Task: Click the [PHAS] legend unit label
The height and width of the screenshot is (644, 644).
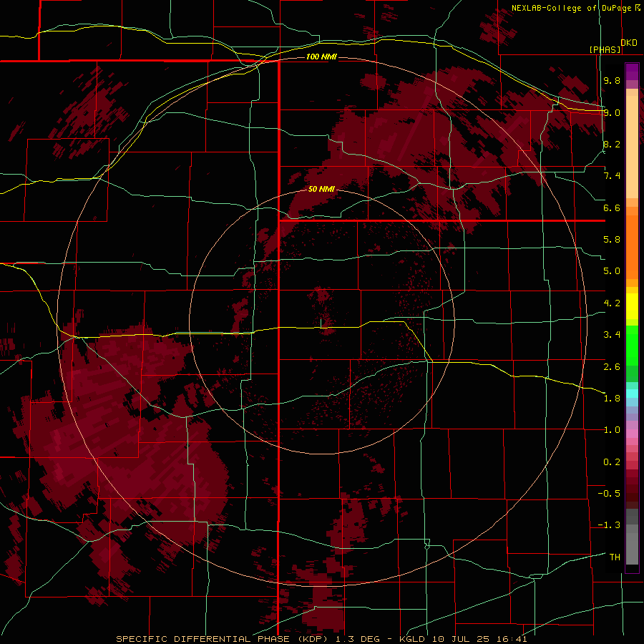Action: [x=605, y=50]
